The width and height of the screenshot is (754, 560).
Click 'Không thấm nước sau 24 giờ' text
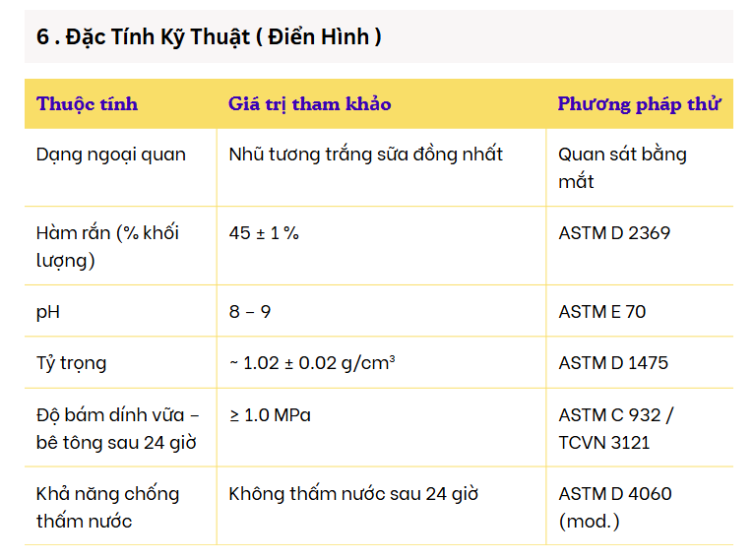click(x=353, y=494)
